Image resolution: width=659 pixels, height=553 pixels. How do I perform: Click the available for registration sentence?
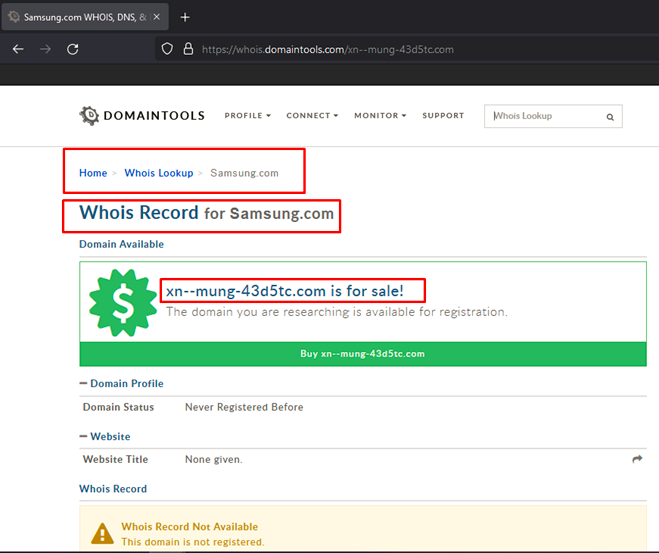[337, 312]
